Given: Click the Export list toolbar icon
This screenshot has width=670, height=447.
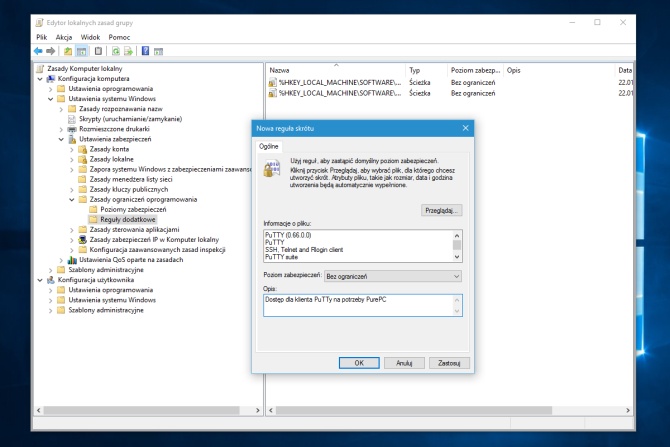Looking at the screenshot, I should (128, 51).
